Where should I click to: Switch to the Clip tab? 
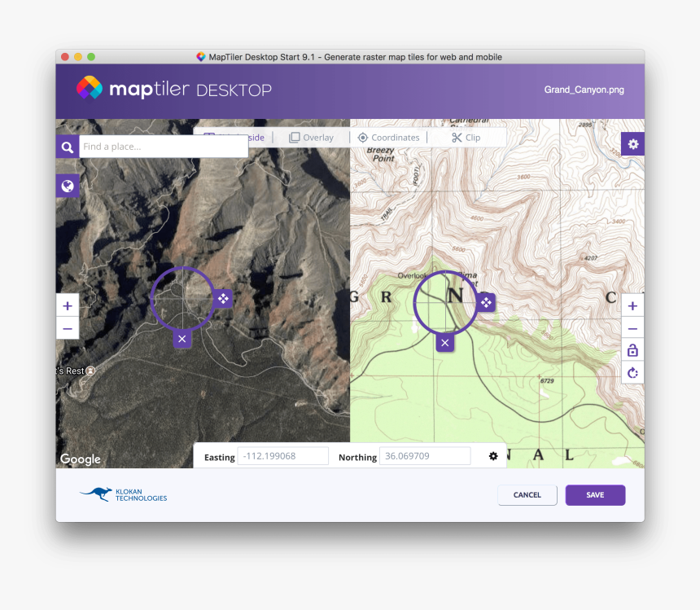click(x=466, y=138)
